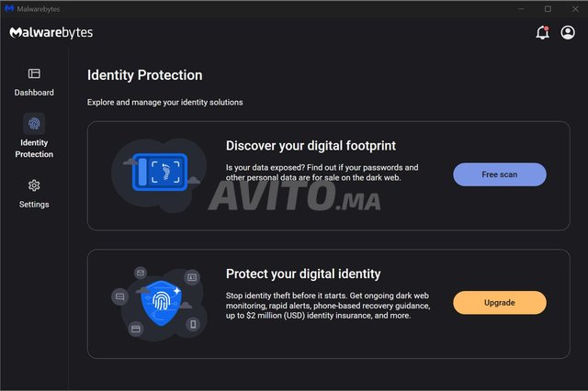Go to the Dashboard label in sidebar
The width and height of the screenshot is (588, 391).
(x=34, y=93)
